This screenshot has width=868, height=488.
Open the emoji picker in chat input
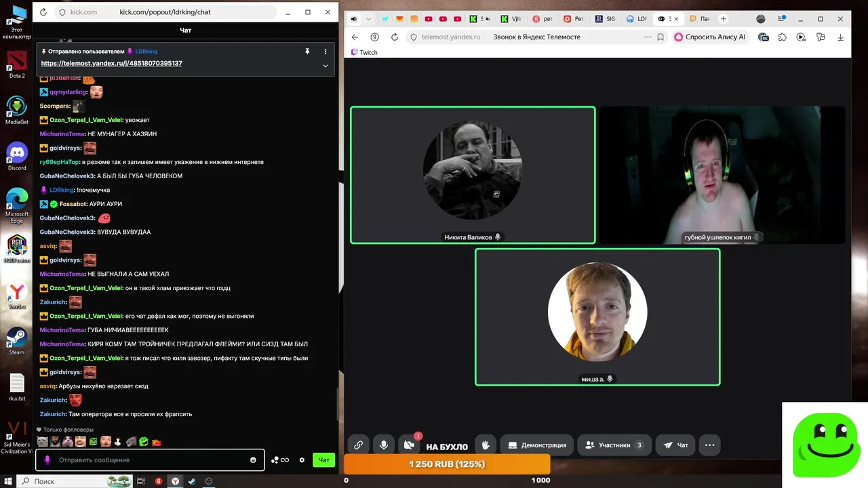[x=254, y=460]
